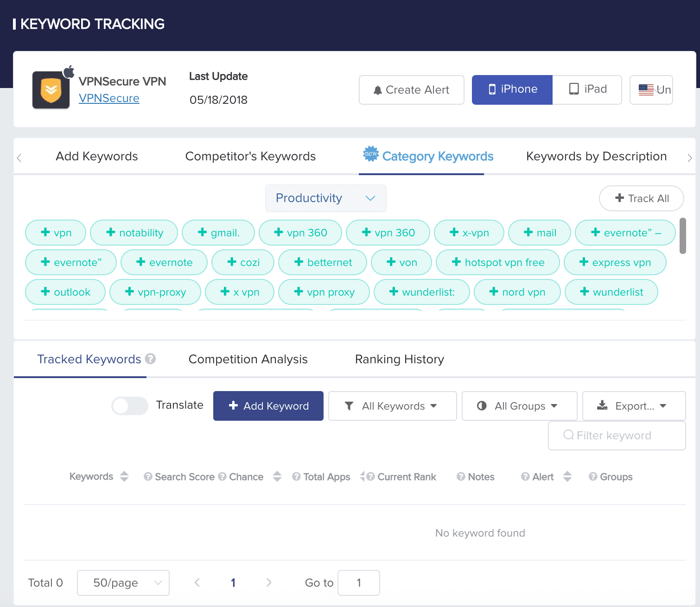The image size is (700, 607).
Task: Add the 'vpn proxy' keyword chip
Action: [324, 292]
